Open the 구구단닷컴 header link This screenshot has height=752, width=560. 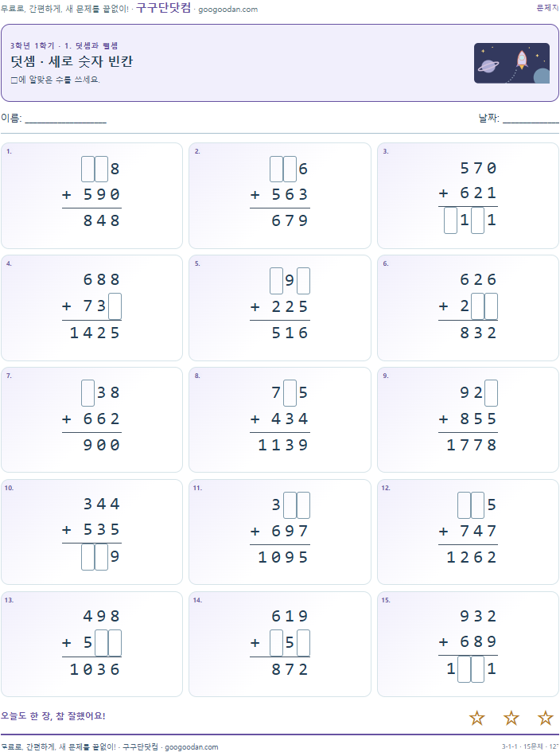pyautogui.click(x=164, y=8)
